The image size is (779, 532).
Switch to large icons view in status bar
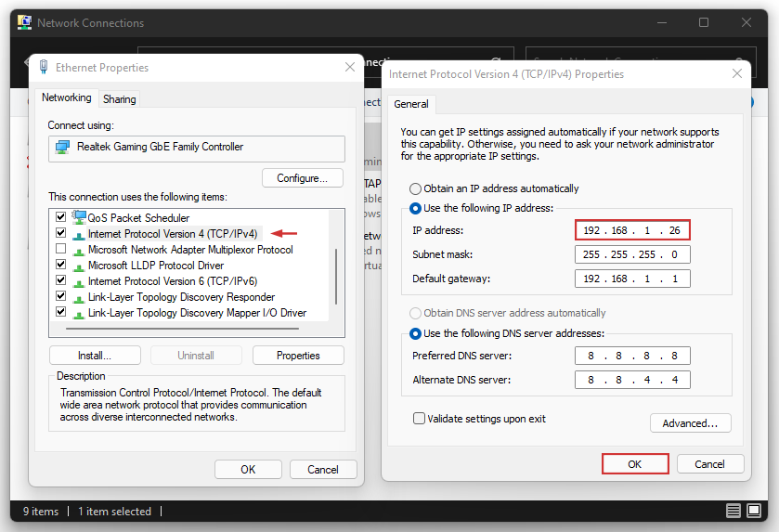click(x=754, y=511)
